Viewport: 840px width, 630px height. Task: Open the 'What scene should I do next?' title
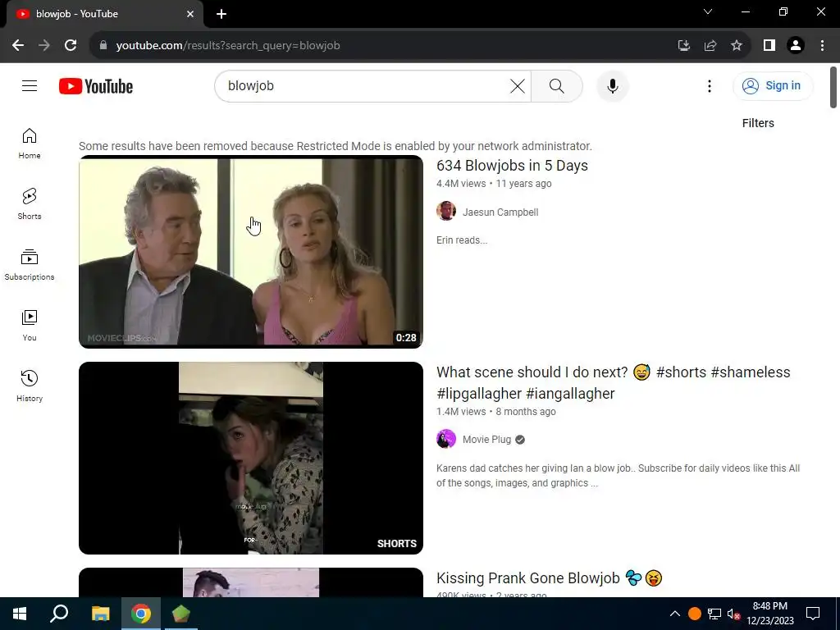point(613,382)
